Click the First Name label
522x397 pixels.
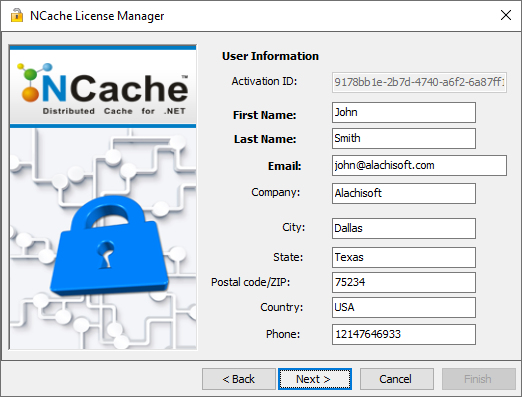(265, 115)
